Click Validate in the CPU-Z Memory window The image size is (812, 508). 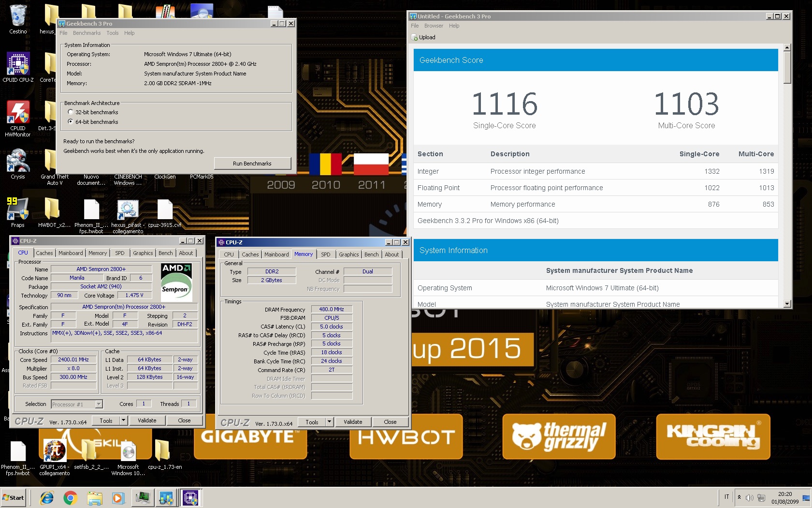click(x=353, y=422)
